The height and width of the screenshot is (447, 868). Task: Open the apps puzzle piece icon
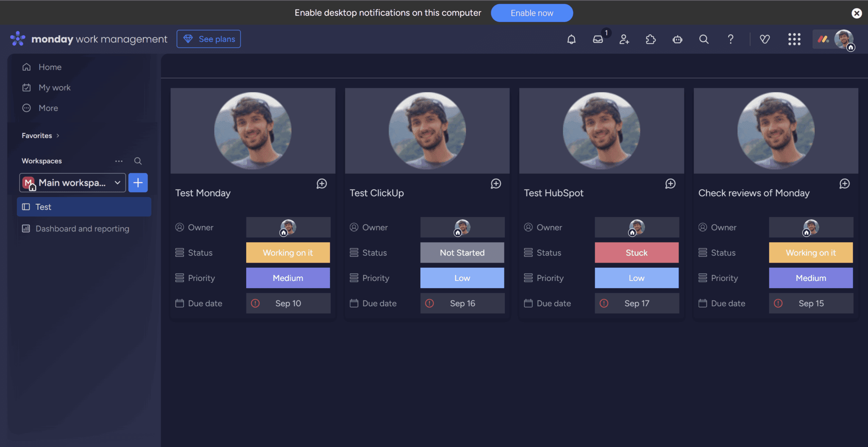click(651, 39)
